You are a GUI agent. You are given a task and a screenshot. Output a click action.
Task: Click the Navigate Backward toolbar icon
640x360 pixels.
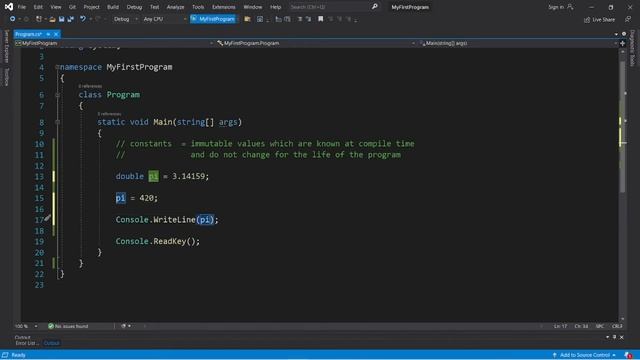click(13, 19)
